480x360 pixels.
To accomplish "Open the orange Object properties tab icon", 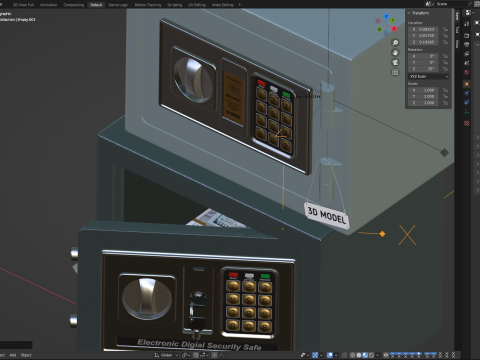I will pos(467,84).
